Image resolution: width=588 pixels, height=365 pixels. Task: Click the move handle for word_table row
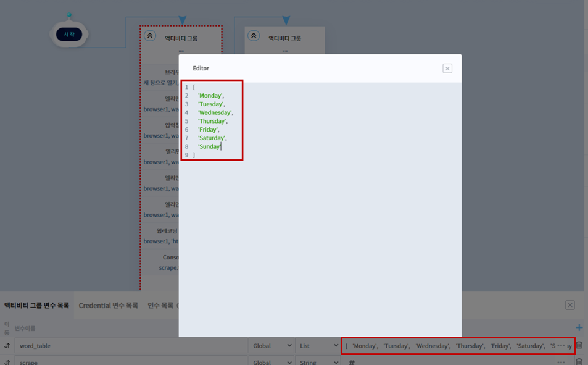pos(7,345)
